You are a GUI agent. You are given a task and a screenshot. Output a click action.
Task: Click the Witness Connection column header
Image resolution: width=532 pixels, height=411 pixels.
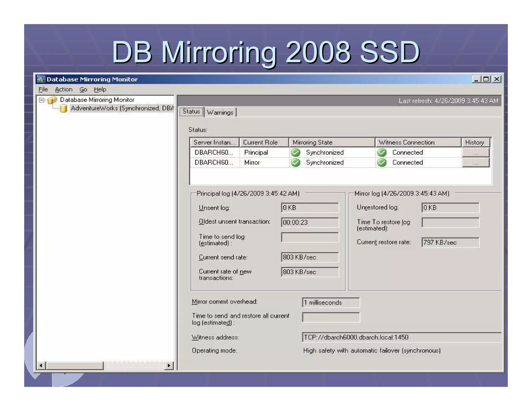(x=418, y=142)
